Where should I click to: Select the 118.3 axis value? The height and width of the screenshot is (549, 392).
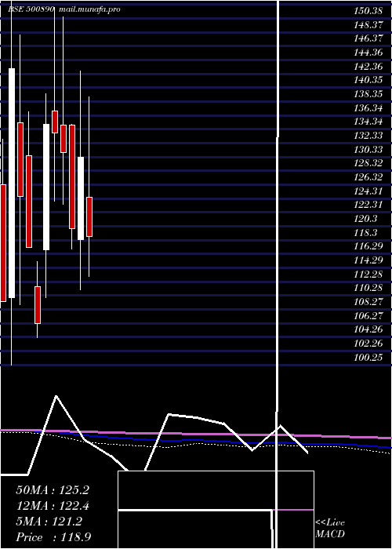tap(366, 232)
